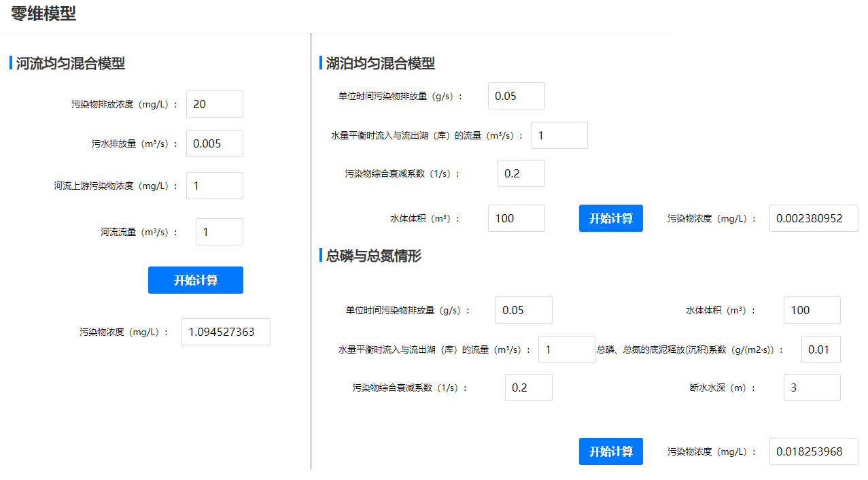Select 污染物综合衰减系数 field in 湖泊均匀混合模型
This screenshot has height=480, width=868.
point(521,173)
